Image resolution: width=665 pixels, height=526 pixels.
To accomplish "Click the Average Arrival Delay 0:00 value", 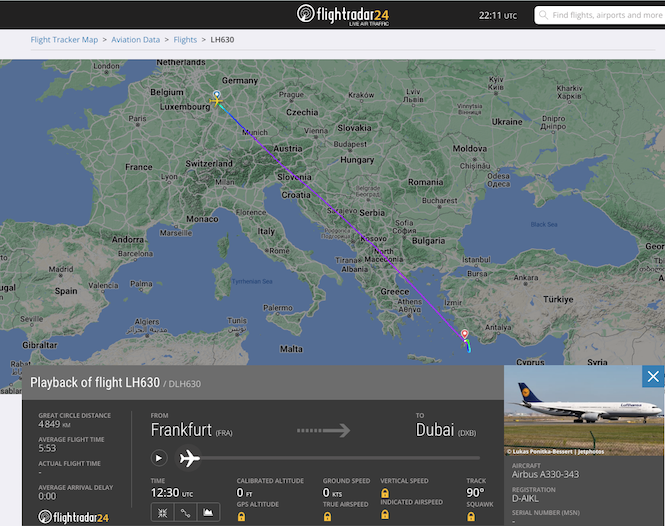I will 47,496.
